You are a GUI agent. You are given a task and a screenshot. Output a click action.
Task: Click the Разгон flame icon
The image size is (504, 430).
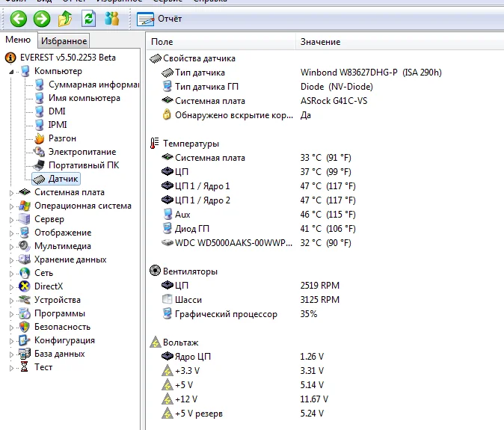click(x=39, y=138)
